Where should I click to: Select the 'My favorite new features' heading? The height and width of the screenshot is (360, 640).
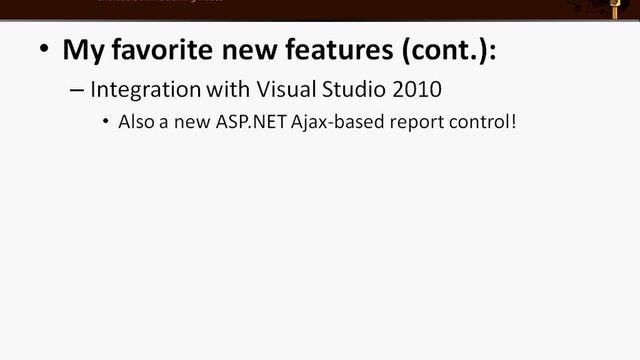[x=279, y=50]
